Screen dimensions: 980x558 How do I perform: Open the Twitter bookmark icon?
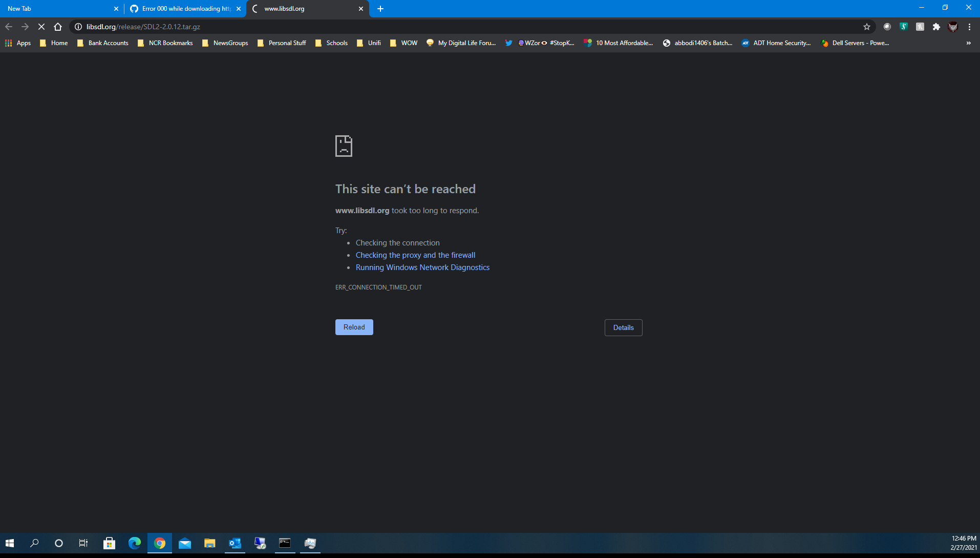[509, 43]
